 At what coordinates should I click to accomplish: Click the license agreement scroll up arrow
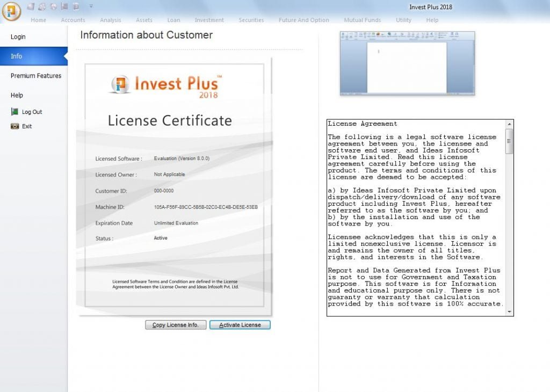coord(509,124)
